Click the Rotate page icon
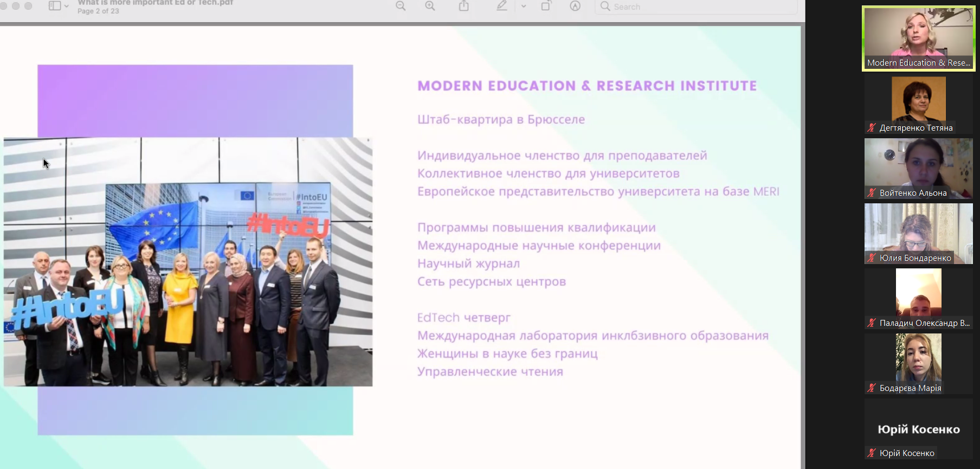 [546, 6]
